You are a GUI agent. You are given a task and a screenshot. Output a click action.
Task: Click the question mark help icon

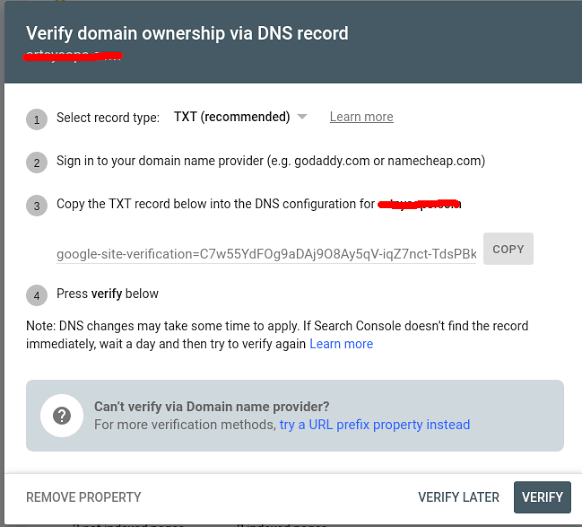click(x=62, y=416)
